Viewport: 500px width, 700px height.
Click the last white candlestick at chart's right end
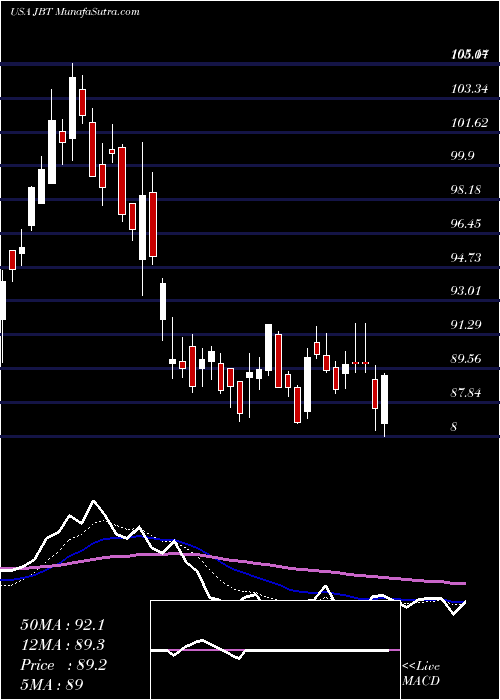(x=384, y=400)
